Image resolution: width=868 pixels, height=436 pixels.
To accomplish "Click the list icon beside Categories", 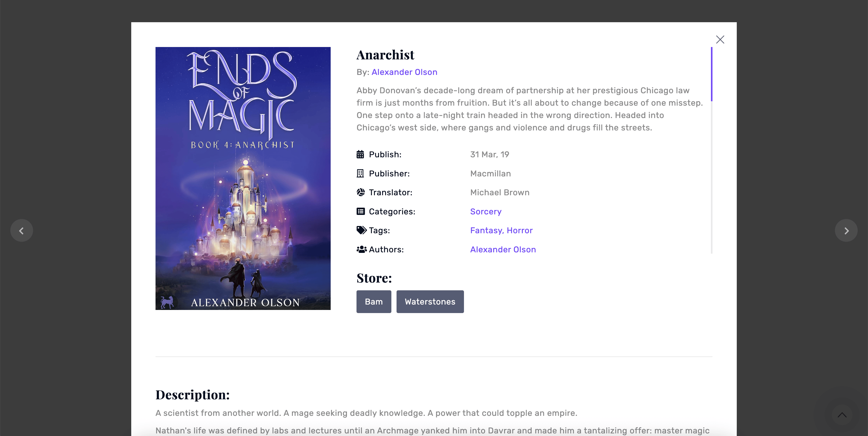I will pyautogui.click(x=361, y=212).
